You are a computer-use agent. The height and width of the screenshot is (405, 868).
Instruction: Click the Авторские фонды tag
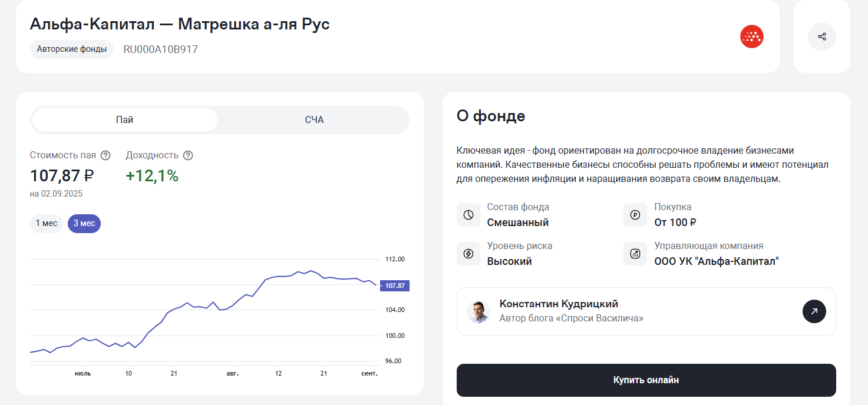[x=72, y=49]
